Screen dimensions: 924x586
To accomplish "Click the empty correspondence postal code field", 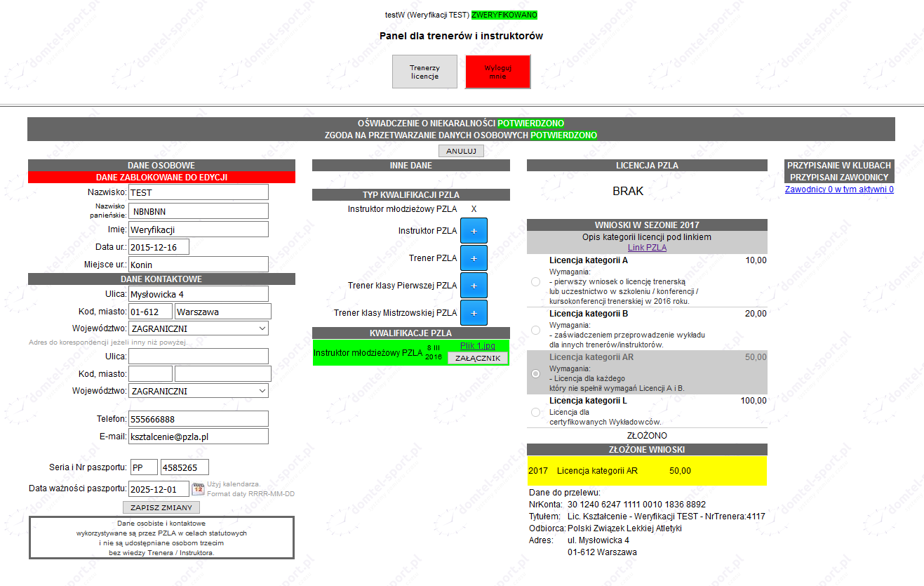I will [150, 374].
